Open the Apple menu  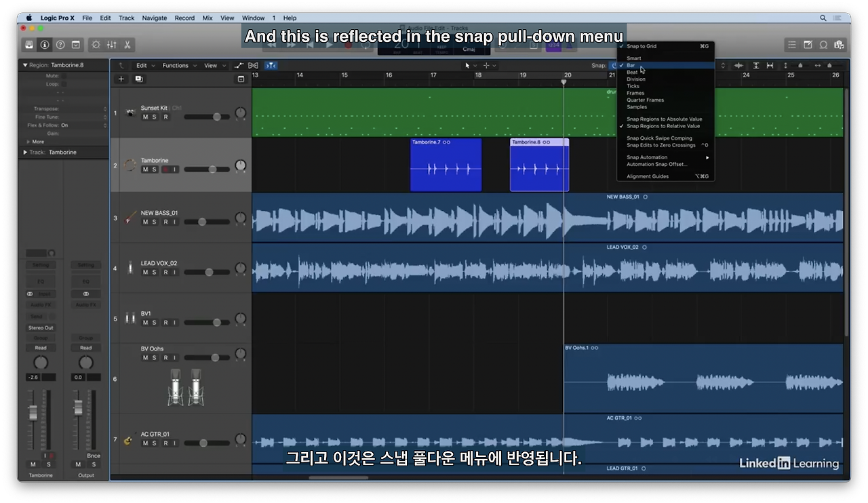point(28,18)
